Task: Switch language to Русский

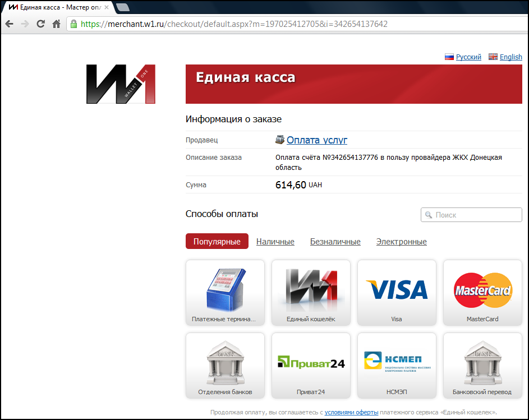Action: coord(468,57)
